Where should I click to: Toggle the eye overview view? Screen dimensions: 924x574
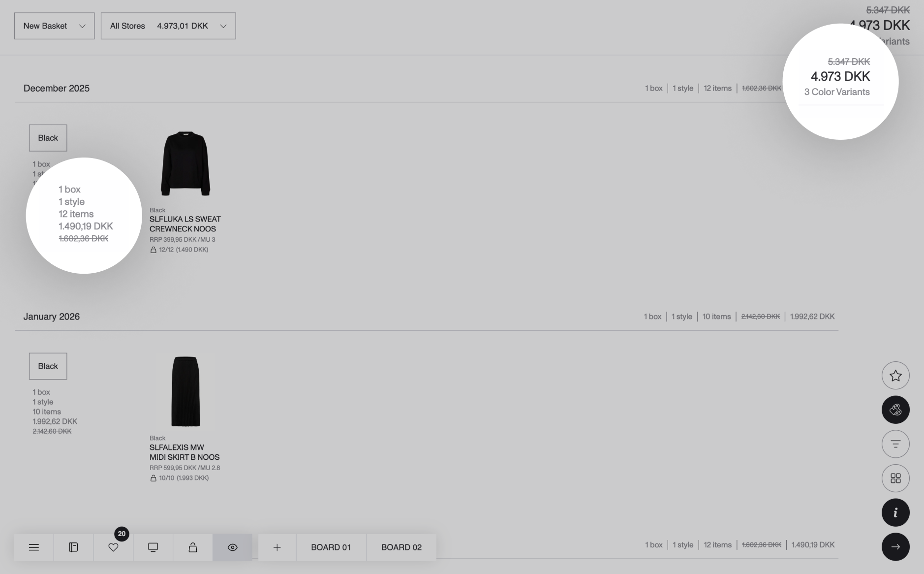(233, 547)
